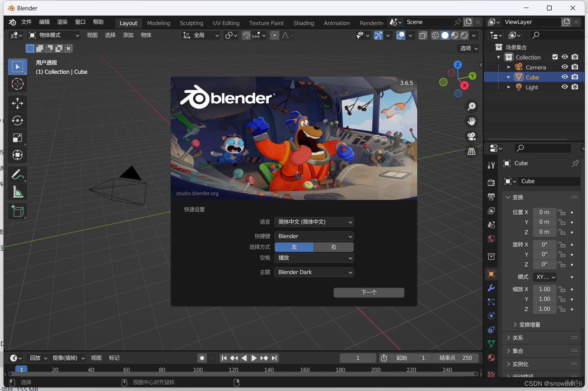Click the 位置 X location field
588x391 pixels.
(545, 212)
